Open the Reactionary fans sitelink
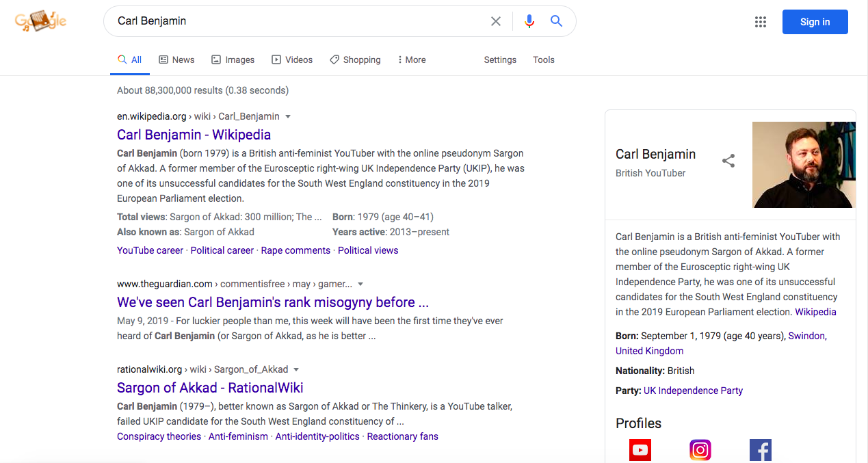The width and height of the screenshot is (868, 463). [403, 436]
